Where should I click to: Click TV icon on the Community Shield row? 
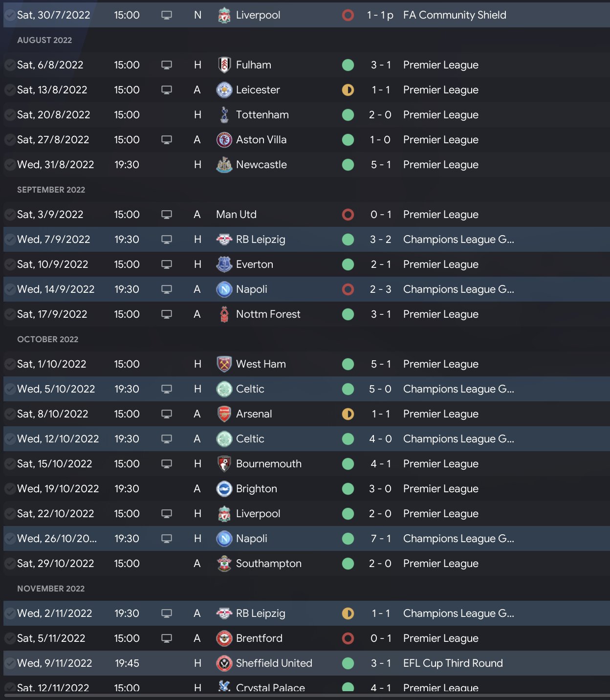[167, 15]
